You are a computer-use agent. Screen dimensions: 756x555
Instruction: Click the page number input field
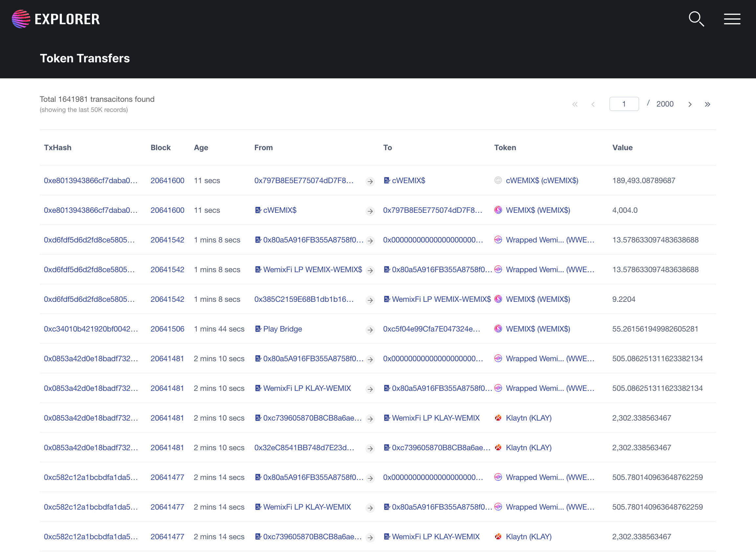coord(624,104)
